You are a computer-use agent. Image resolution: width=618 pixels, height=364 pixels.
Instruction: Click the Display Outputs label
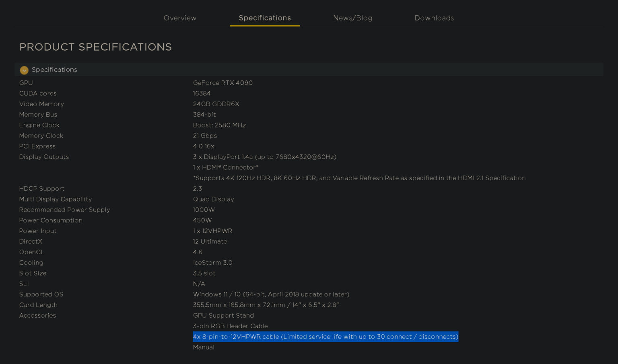click(x=44, y=157)
